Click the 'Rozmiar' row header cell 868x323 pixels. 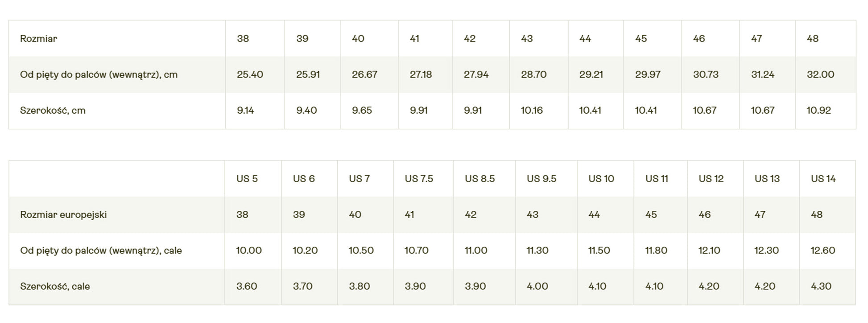[x=39, y=39]
